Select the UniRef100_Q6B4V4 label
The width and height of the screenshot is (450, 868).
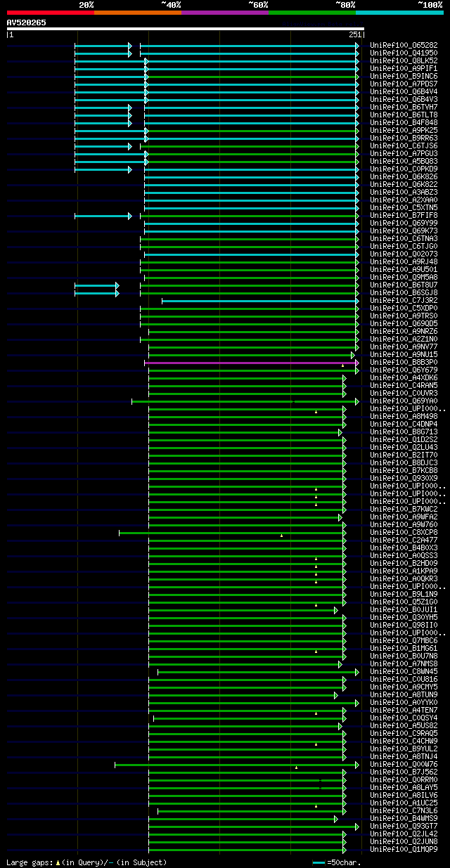pyautogui.click(x=404, y=91)
